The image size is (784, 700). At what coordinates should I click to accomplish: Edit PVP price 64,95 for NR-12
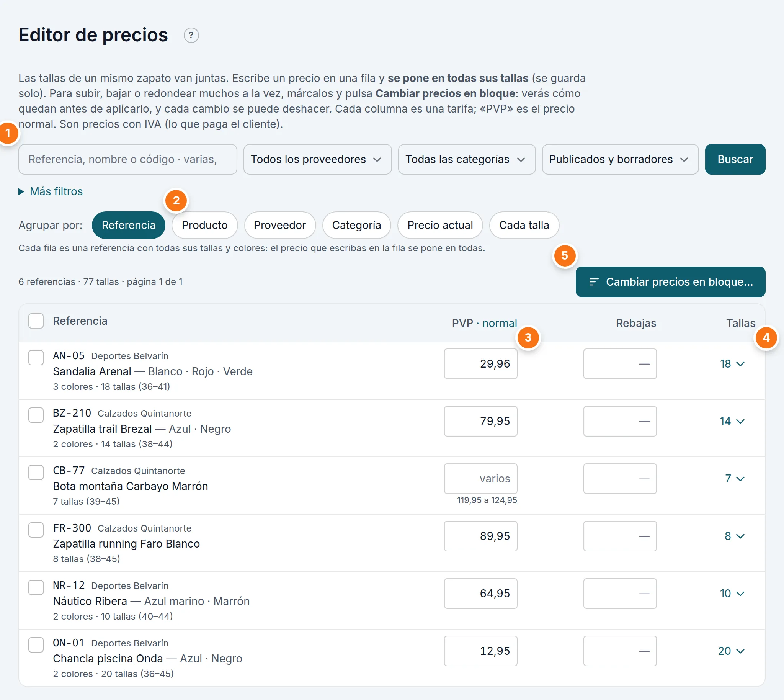click(480, 594)
